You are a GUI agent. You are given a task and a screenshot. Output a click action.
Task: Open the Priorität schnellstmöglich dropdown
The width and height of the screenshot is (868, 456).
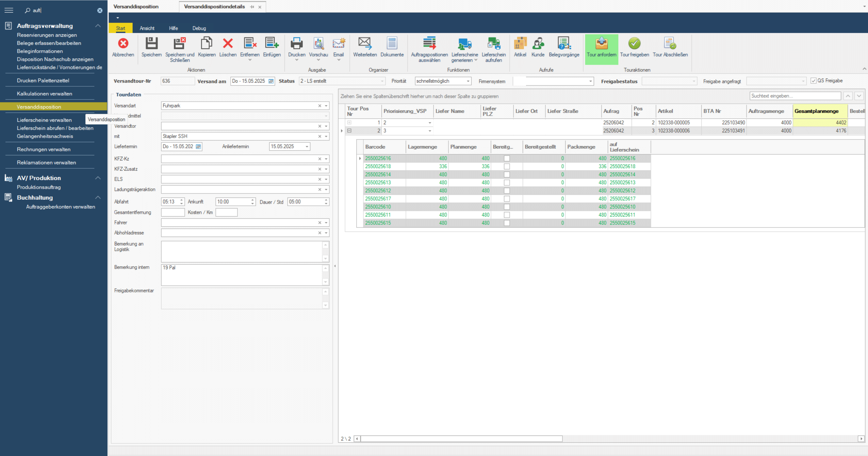[x=468, y=81]
